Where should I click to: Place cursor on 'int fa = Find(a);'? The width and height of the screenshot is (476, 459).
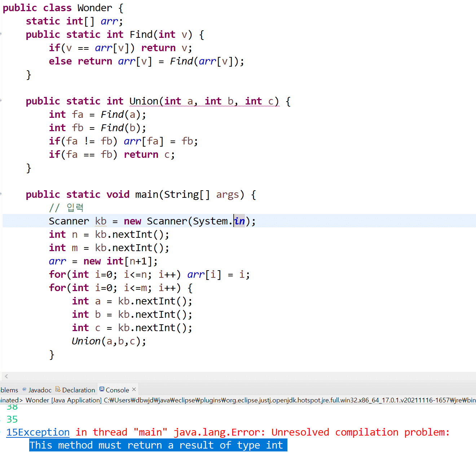[97, 115]
